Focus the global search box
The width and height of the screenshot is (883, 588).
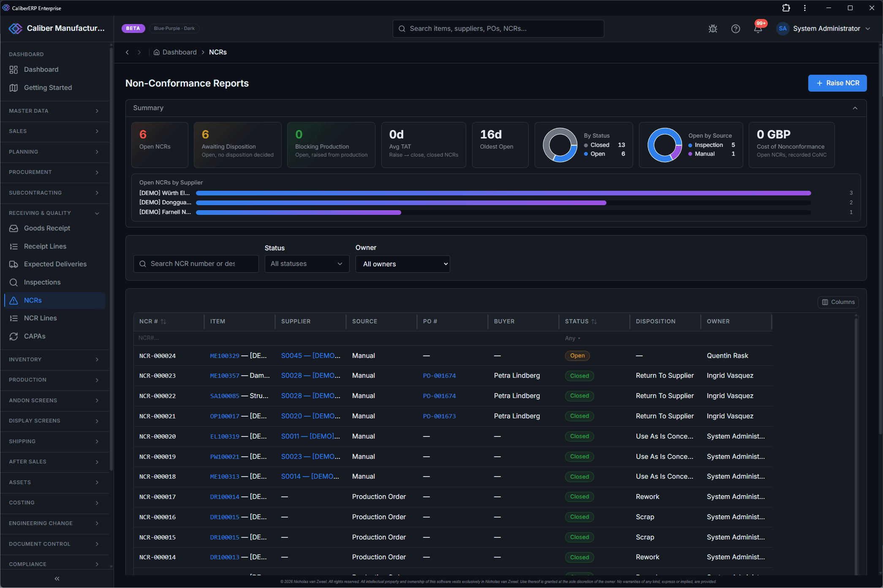click(x=498, y=29)
